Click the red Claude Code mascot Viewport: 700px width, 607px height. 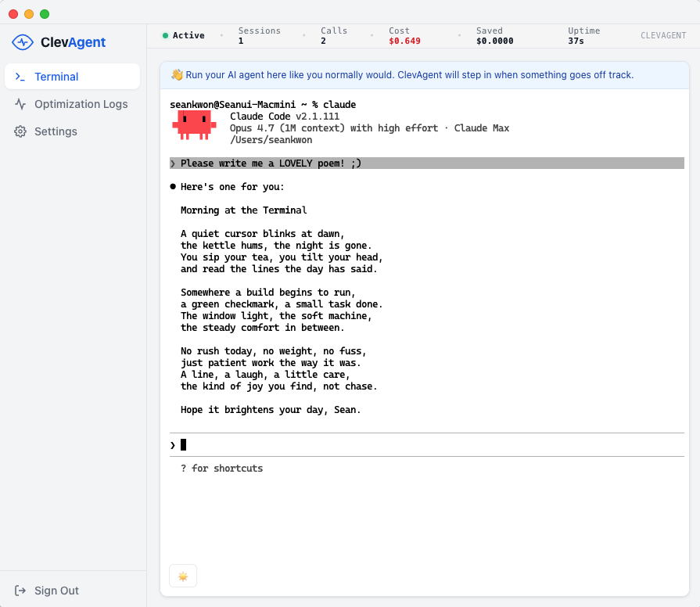click(194, 124)
